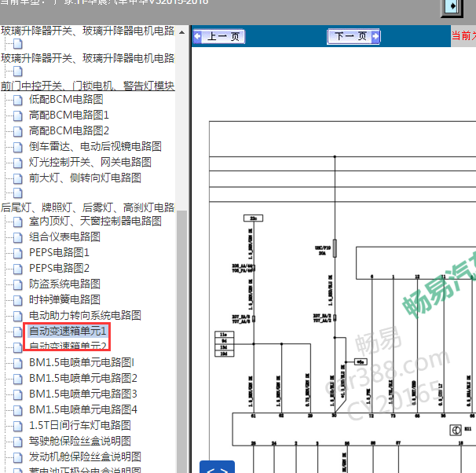The image size is (476, 473).
Task: Open 高配BCM电路图2 tree item
Action: click(x=69, y=131)
